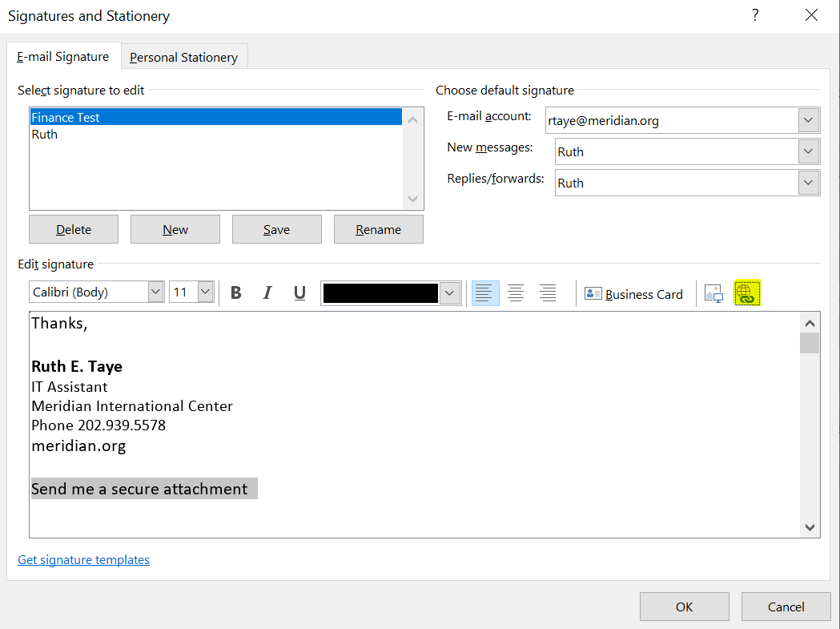Open the font name dropdown
Screen dimensions: 840x629
click(x=155, y=292)
